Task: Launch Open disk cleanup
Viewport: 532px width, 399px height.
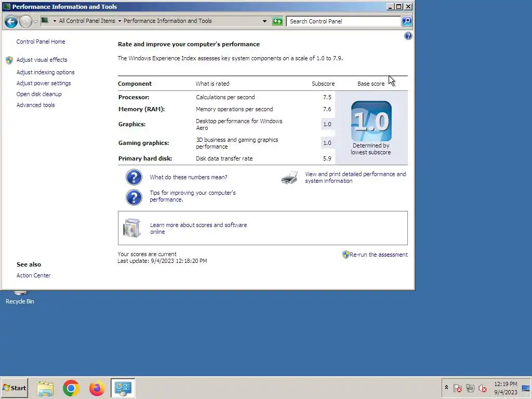Action: pos(39,94)
